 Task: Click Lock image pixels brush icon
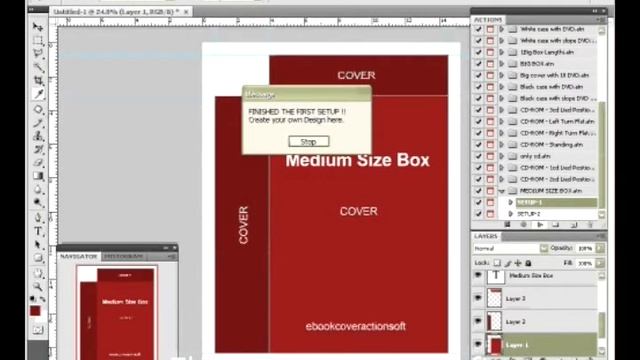pyautogui.click(x=508, y=263)
